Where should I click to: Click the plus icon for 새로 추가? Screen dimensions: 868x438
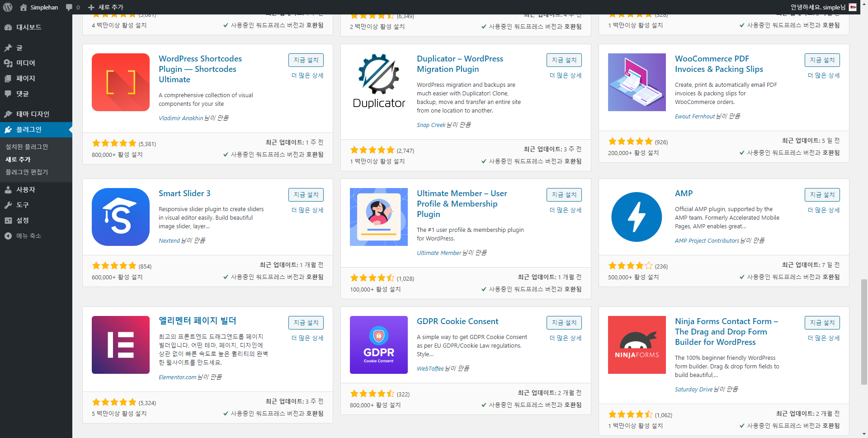pyautogui.click(x=91, y=7)
